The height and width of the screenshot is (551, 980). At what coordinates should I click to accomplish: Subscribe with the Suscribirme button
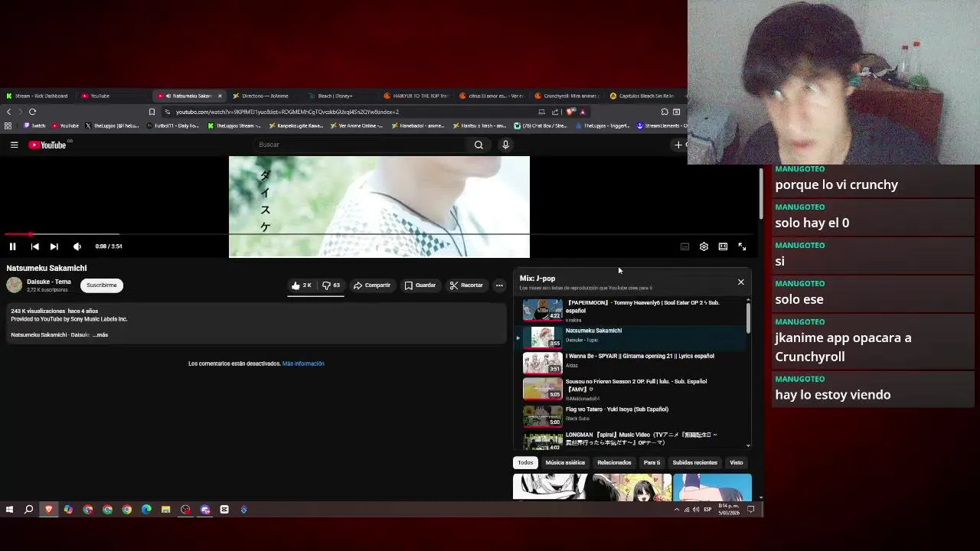tap(102, 285)
